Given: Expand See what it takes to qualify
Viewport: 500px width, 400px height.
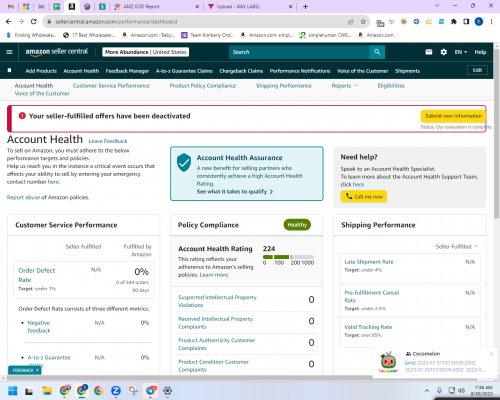Looking at the screenshot, I should point(235,192).
